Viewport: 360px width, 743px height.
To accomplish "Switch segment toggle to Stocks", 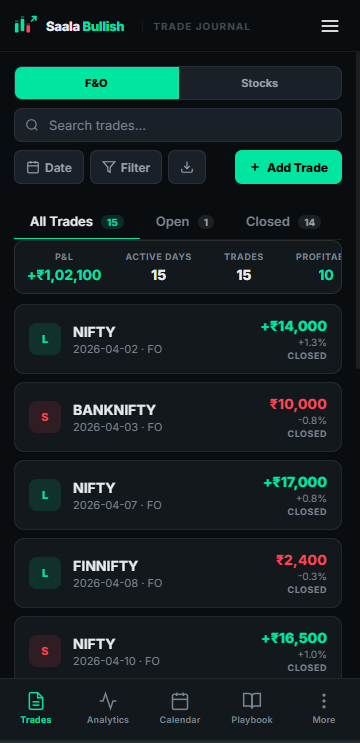I will click(x=260, y=83).
